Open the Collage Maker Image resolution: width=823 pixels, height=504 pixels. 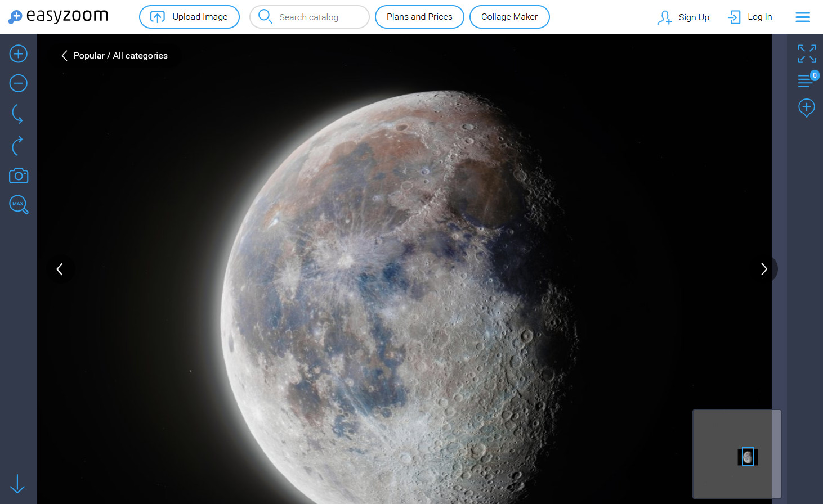tap(509, 17)
